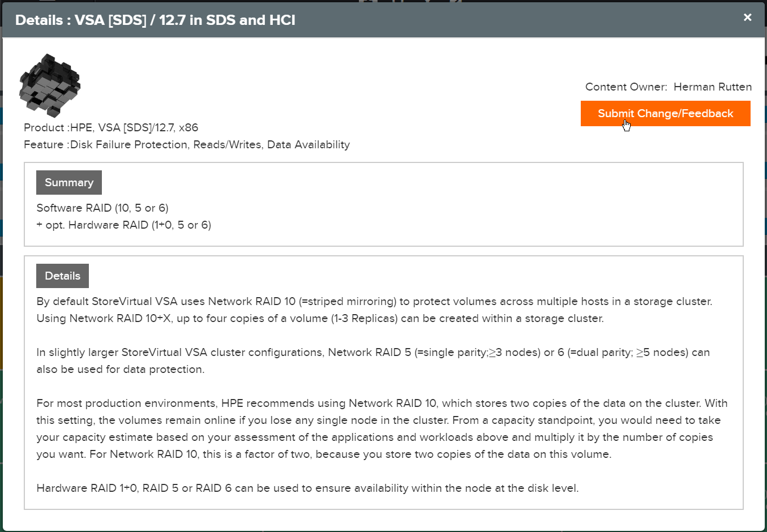The height and width of the screenshot is (532, 767).
Task: Click the sentence starting 'Hardware RAID 1+0, RAID 5'
Action: [x=307, y=488]
